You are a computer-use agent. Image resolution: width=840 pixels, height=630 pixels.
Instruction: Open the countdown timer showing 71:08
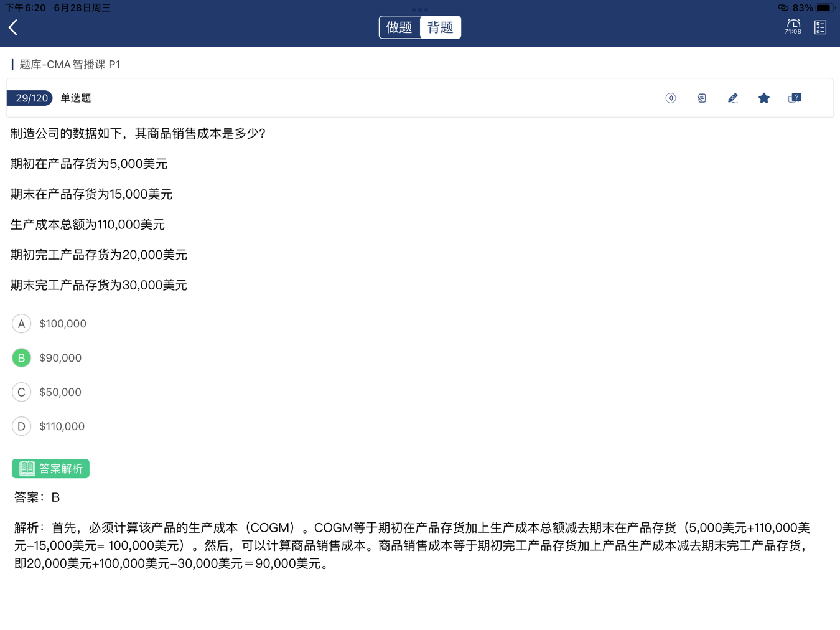pos(793,27)
